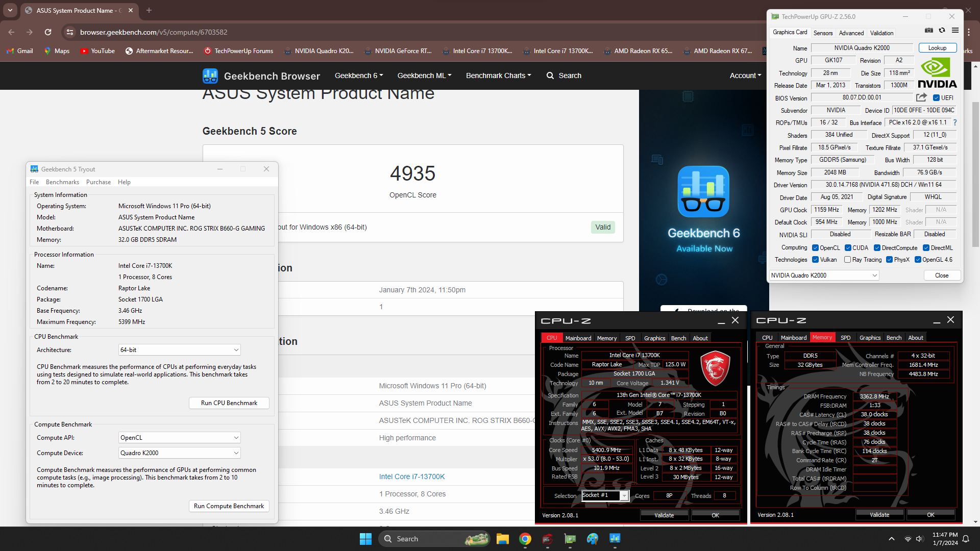This screenshot has height=551, width=980.
Task: Open notification bell in system tray
Action: coord(966,539)
